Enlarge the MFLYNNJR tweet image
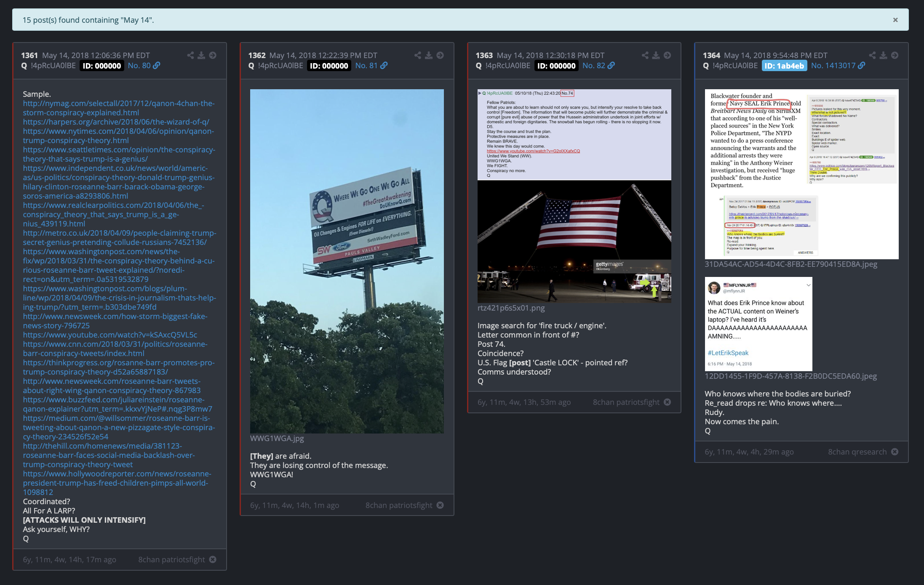924x585 pixels. 758,324
